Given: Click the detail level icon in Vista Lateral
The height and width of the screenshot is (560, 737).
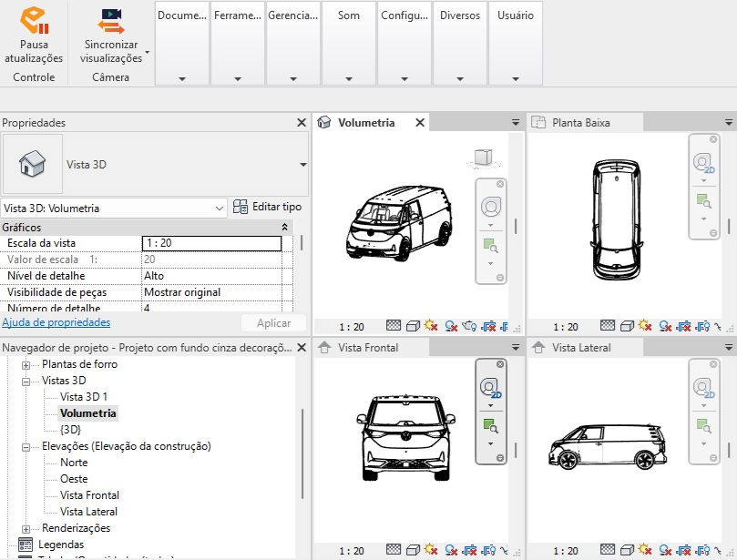Looking at the screenshot, I should click(x=607, y=552).
